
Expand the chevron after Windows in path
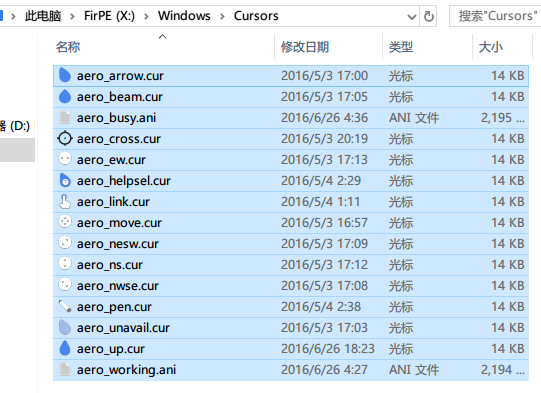(x=222, y=16)
